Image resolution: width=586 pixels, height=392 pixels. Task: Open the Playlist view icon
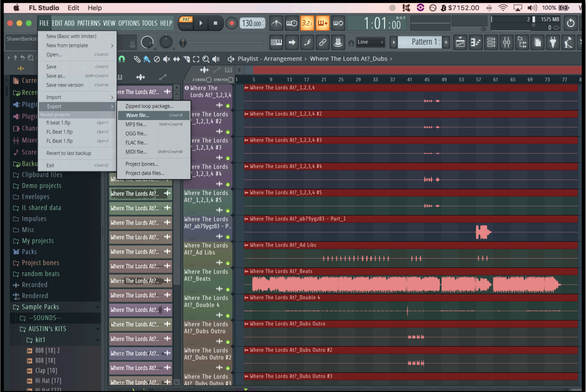tap(460, 42)
